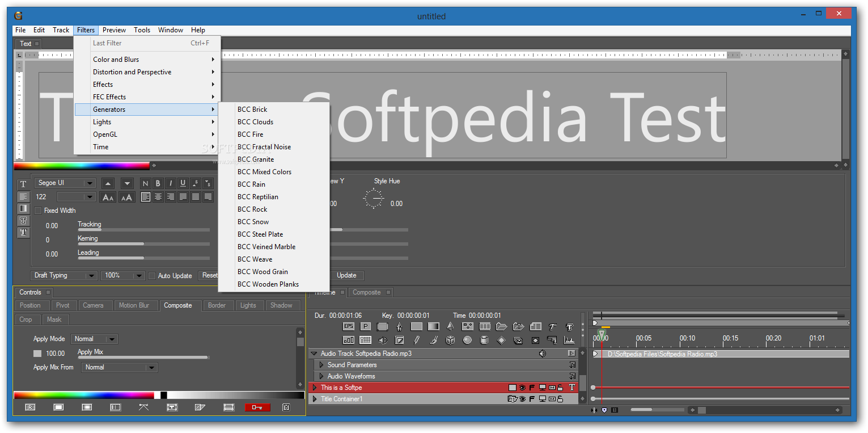
Task: Click the speaker audio icon in timeline toolbar
Action: (x=383, y=340)
